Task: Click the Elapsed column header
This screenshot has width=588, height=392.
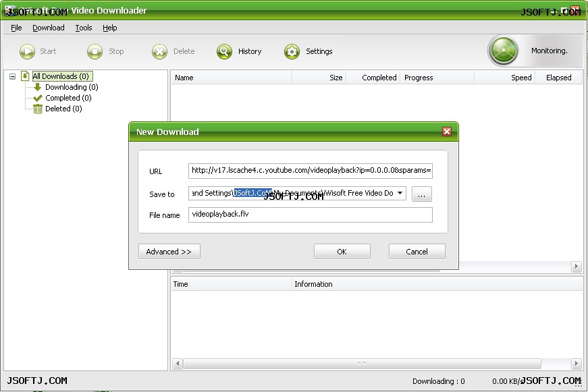Action: click(x=559, y=78)
